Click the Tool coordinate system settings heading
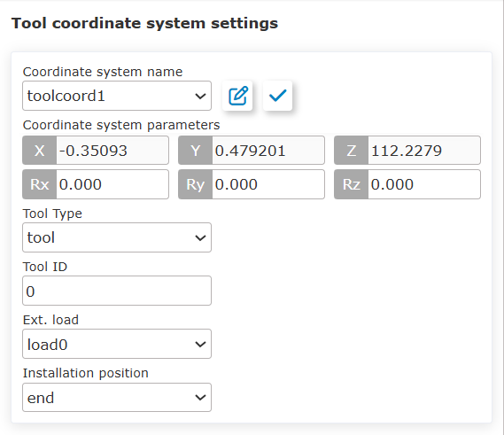 pyautogui.click(x=144, y=24)
